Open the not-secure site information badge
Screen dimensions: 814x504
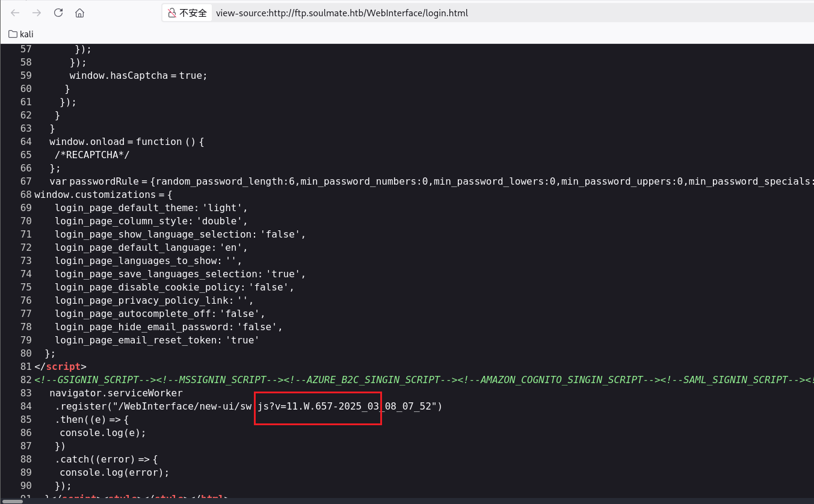click(187, 13)
